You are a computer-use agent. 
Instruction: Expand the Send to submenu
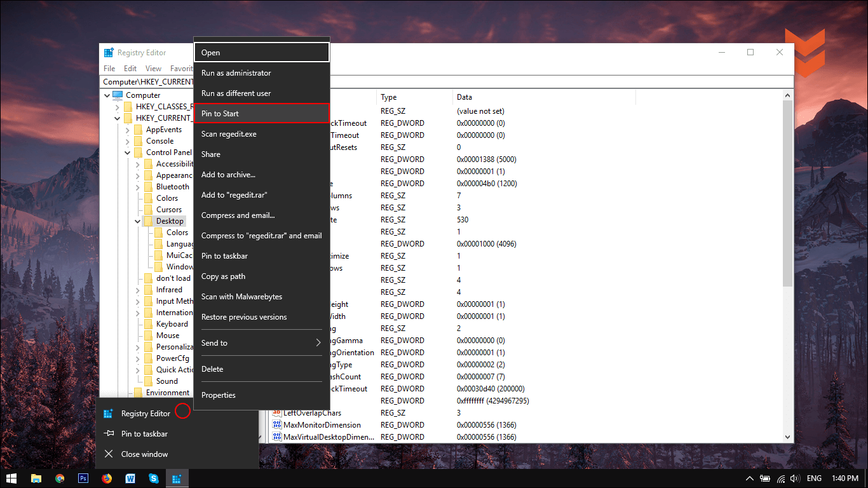[262, 343]
